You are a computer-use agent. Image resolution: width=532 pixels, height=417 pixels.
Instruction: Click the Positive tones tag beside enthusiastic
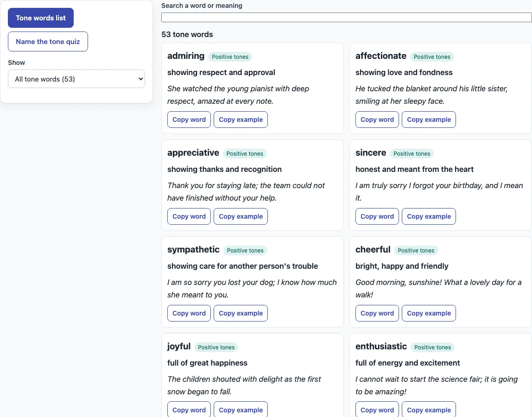coord(432,347)
